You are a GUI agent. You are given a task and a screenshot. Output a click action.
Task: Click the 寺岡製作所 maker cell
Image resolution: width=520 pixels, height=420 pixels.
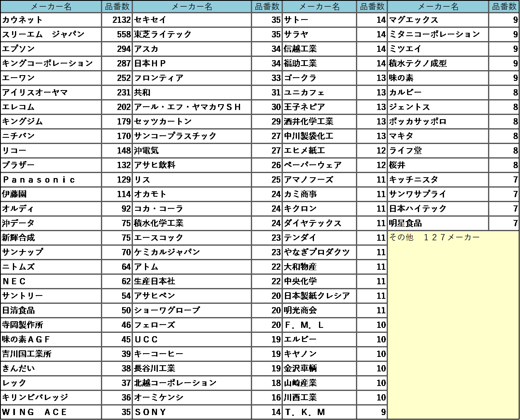click(x=51, y=325)
